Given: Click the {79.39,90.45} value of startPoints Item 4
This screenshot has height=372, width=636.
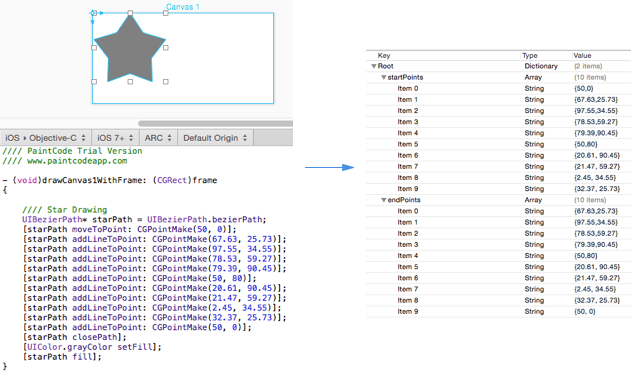Looking at the screenshot, I should coord(596,133).
